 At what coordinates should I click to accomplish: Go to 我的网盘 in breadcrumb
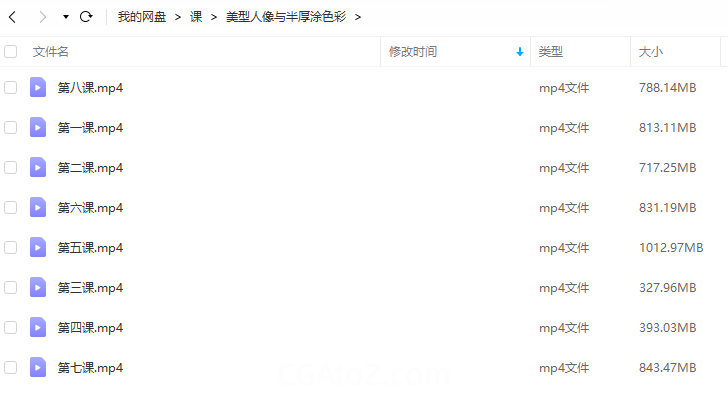[141, 17]
